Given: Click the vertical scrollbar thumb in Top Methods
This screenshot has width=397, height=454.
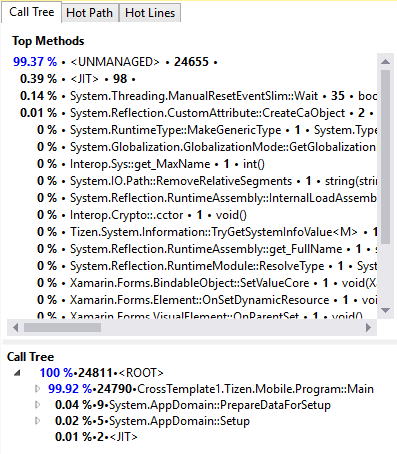Looking at the screenshot, I should [x=385, y=157].
